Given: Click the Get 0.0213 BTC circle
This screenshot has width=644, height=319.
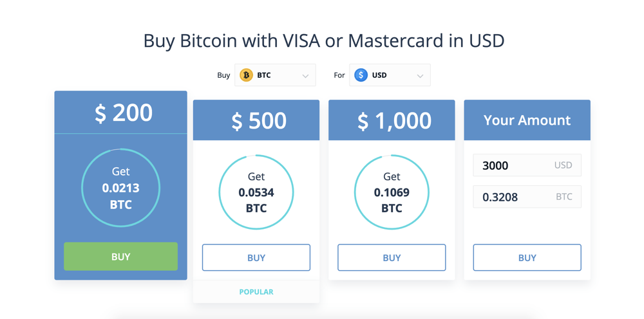Looking at the screenshot, I should coord(121,188).
